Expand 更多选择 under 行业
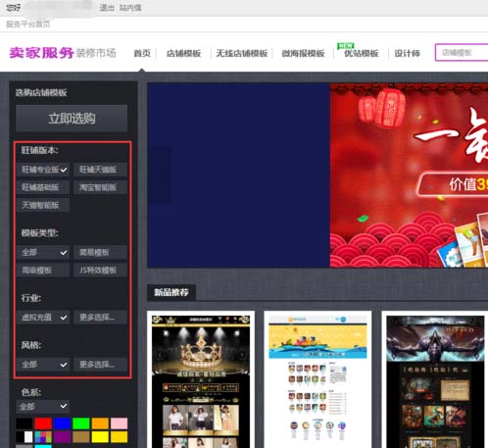The width and height of the screenshot is (488, 448). [100, 318]
